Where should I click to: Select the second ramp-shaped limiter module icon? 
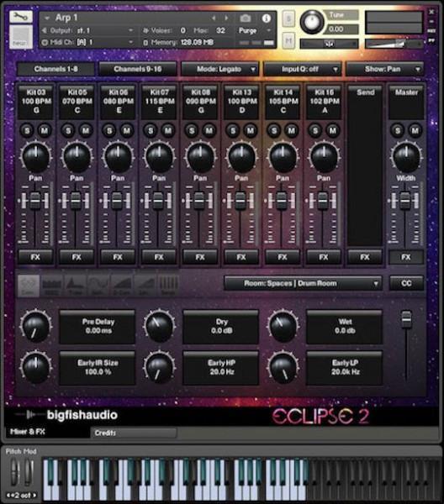[145, 286]
